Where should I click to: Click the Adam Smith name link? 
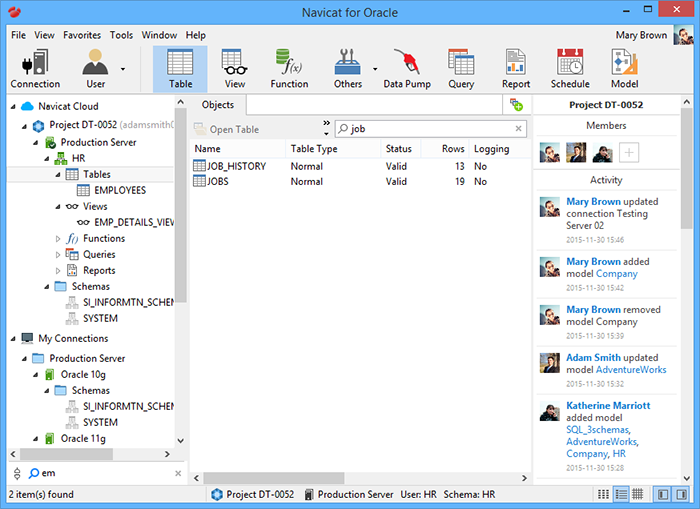[x=593, y=358]
